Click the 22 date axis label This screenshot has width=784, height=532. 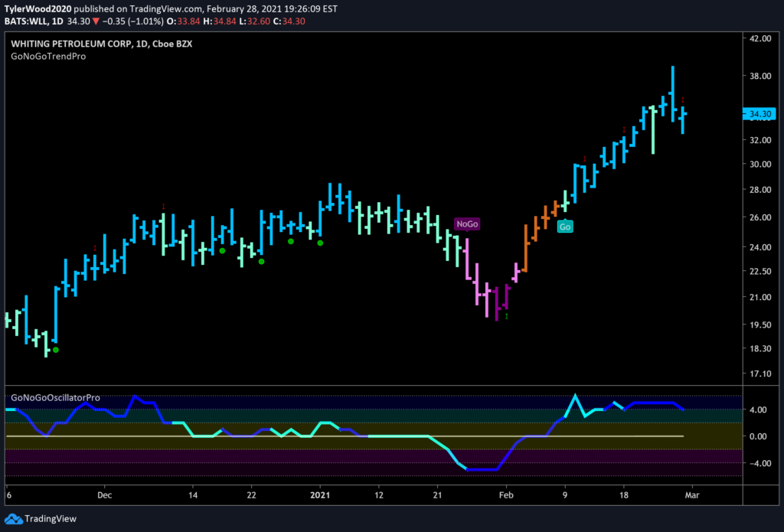point(251,495)
